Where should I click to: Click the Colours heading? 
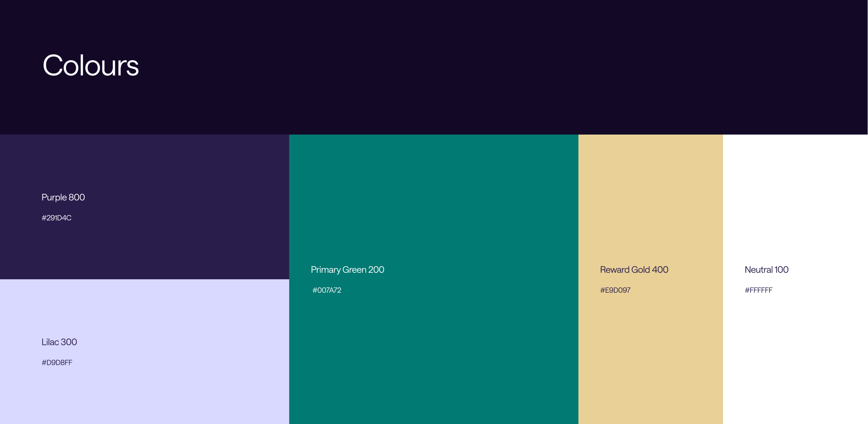click(91, 66)
